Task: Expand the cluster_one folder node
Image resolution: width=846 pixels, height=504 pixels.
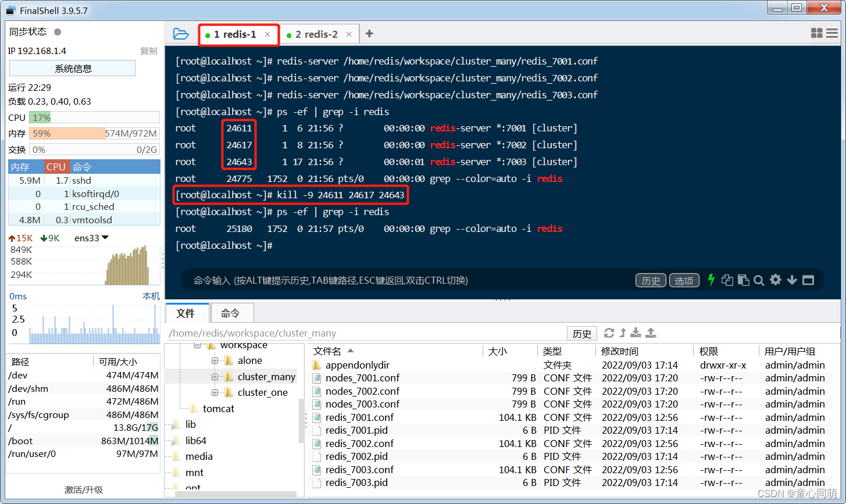Action: click(x=215, y=392)
